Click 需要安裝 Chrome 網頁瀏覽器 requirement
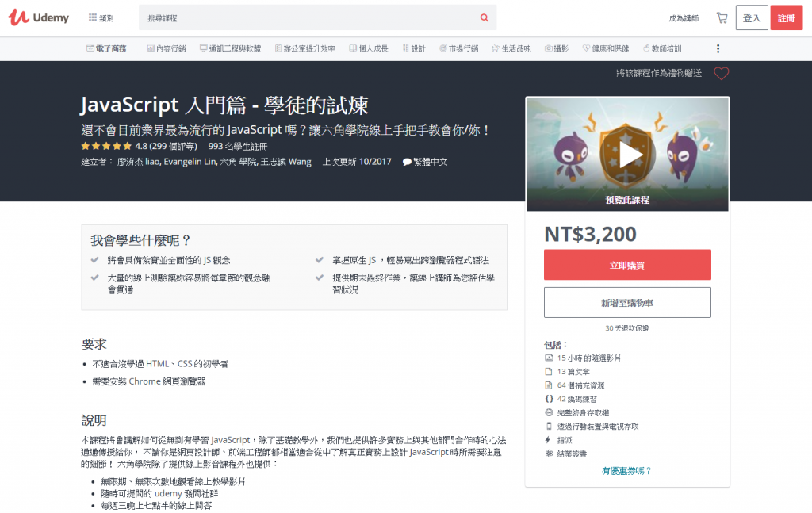This screenshot has height=513, width=812. click(x=149, y=382)
